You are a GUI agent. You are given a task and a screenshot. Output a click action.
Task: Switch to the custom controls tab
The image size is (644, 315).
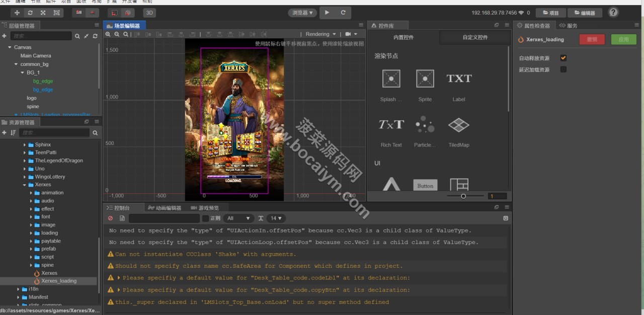pyautogui.click(x=475, y=37)
